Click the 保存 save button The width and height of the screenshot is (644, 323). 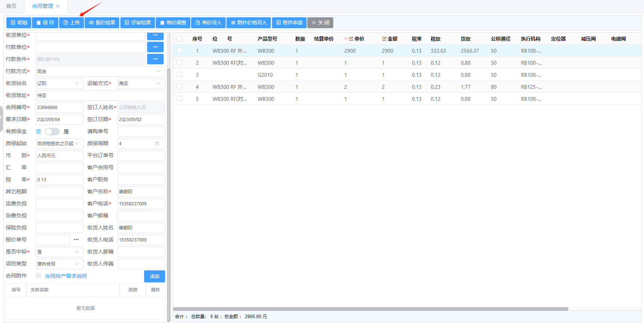click(x=45, y=23)
